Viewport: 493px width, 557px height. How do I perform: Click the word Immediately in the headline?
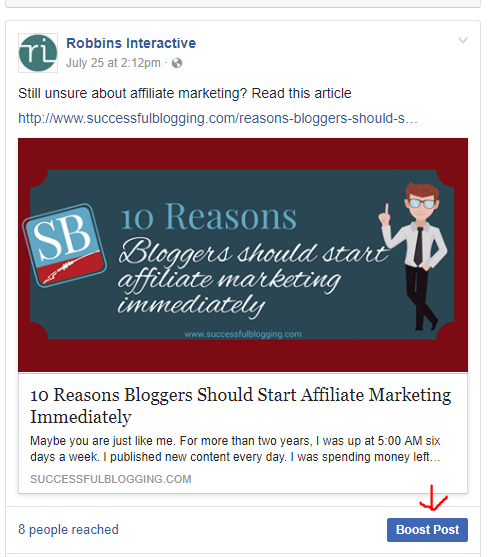81,417
